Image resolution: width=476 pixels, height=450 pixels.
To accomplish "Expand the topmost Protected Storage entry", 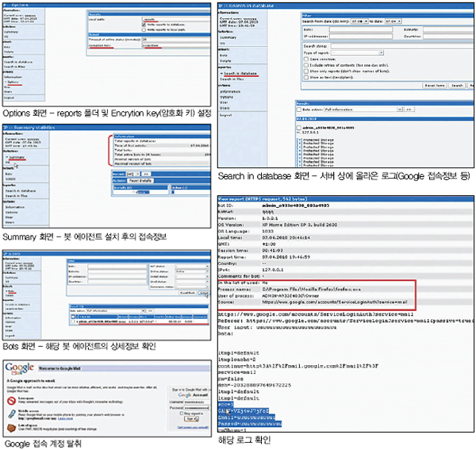I will tap(300, 140).
